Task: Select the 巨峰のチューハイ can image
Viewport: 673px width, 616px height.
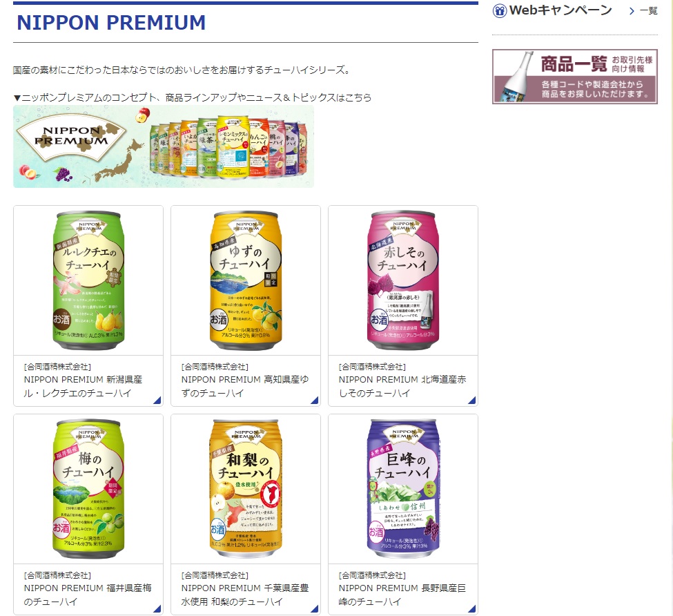Action: click(x=403, y=488)
